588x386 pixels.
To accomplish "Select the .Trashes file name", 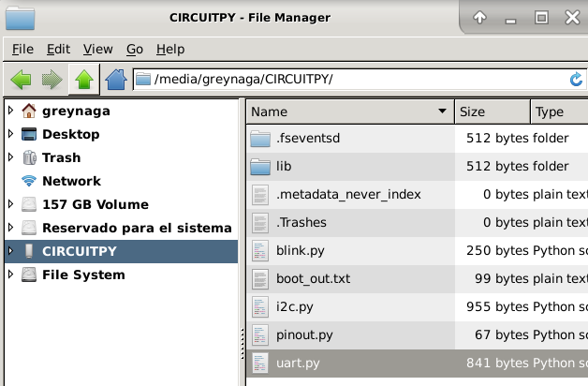I will [301, 222].
